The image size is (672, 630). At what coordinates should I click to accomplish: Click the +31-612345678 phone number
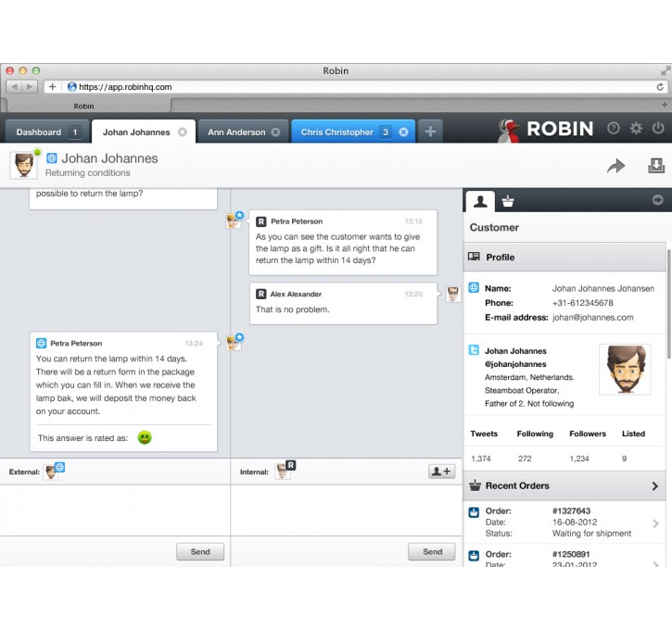coord(582,303)
